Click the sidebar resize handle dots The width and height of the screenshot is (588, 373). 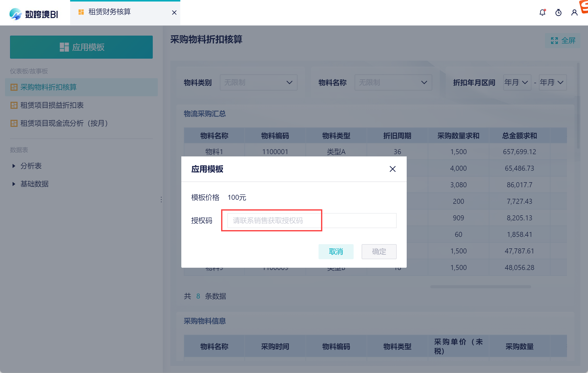click(161, 200)
